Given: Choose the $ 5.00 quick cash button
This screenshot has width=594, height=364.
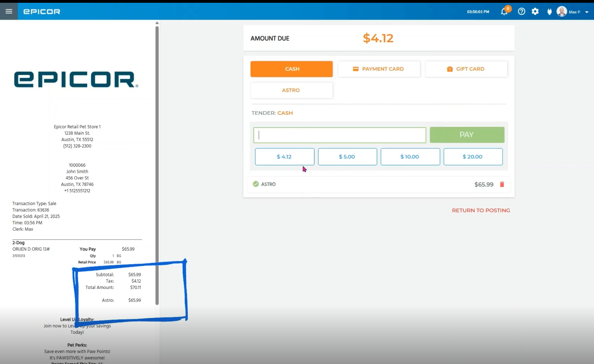Looking at the screenshot, I should pyautogui.click(x=347, y=157).
